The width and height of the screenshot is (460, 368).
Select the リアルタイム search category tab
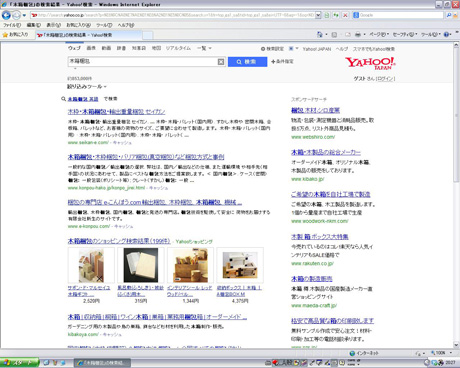pyautogui.click(x=178, y=48)
